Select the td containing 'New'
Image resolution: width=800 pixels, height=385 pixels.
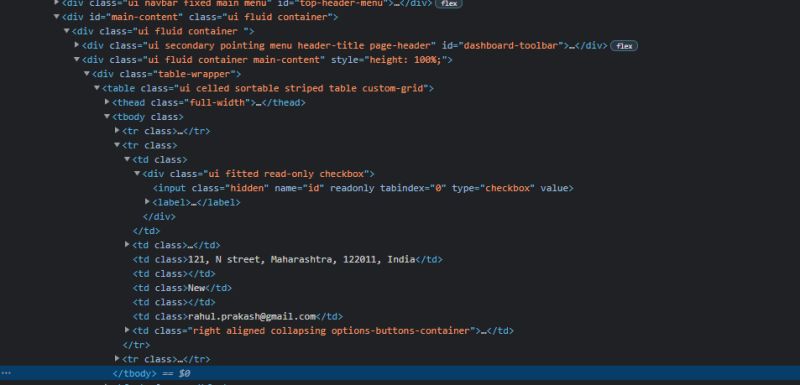pyautogui.click(x=182, y=288)
